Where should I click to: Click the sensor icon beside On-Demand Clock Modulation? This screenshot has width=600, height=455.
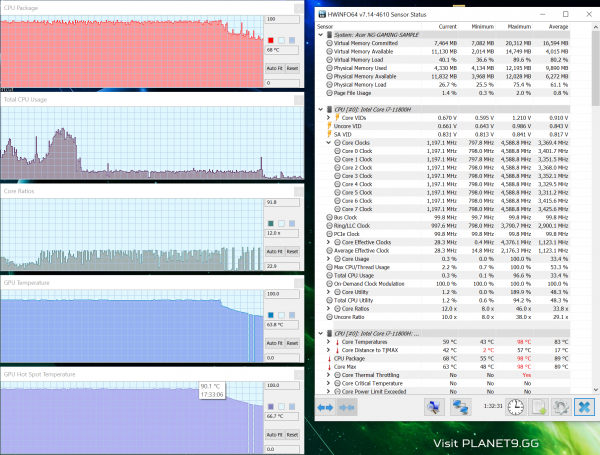pyautogui.click(x=329, y=284)
